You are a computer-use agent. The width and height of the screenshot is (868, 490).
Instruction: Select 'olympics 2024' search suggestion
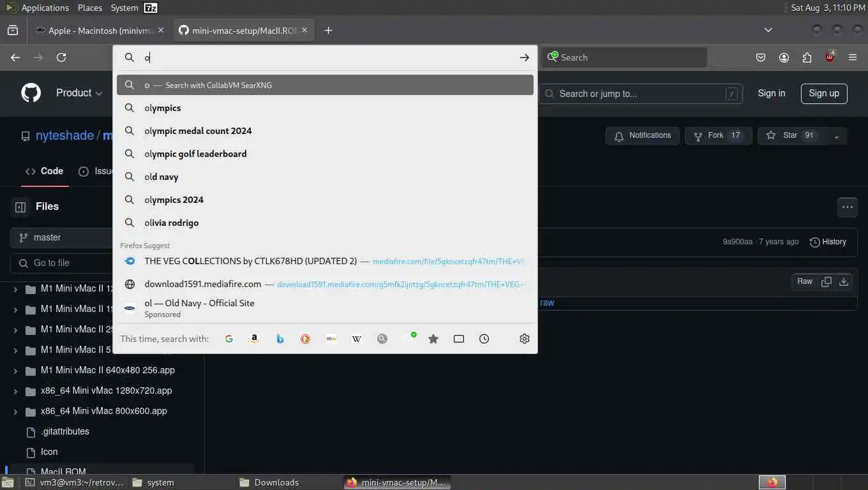click(325, 200)
